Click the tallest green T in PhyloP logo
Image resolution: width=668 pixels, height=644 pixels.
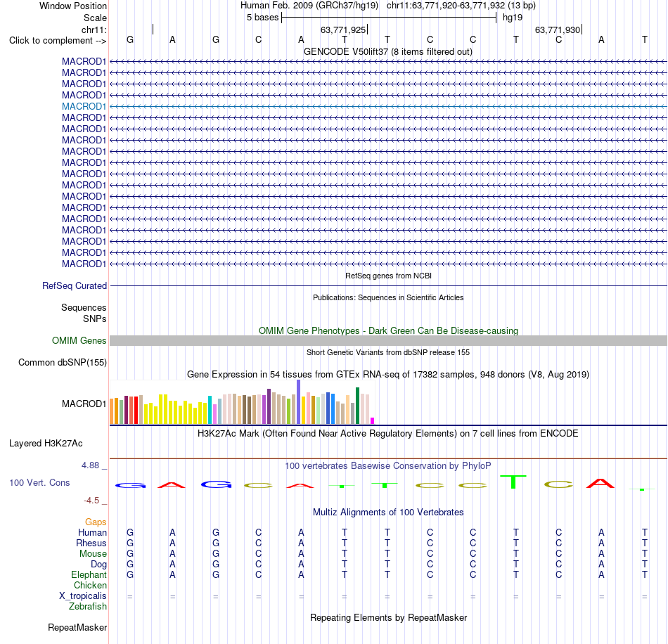pyautogui.click(x=513, y=482)
